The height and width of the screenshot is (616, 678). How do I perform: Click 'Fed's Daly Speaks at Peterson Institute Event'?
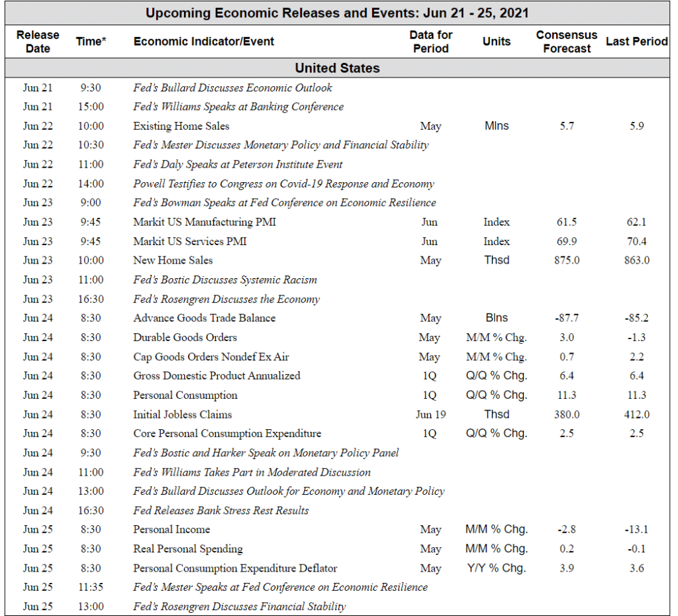tap(238, 164)
